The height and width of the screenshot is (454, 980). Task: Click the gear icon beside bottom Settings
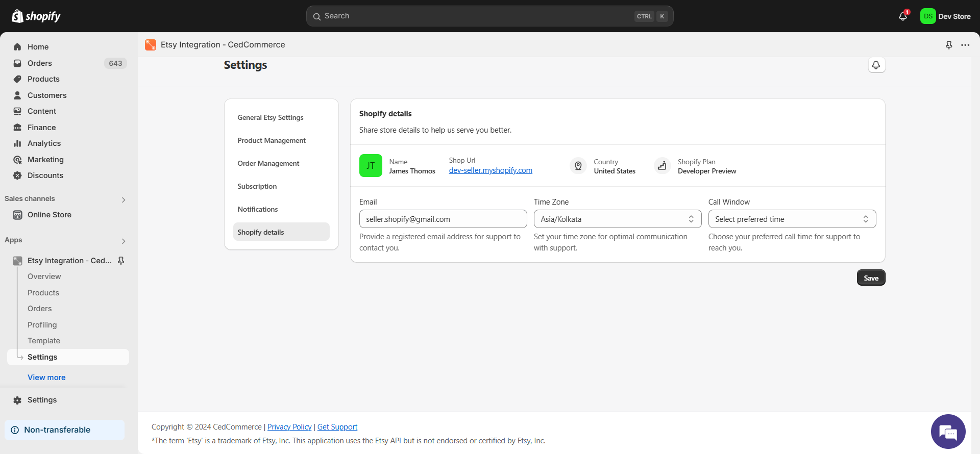(x=17, y=400)
